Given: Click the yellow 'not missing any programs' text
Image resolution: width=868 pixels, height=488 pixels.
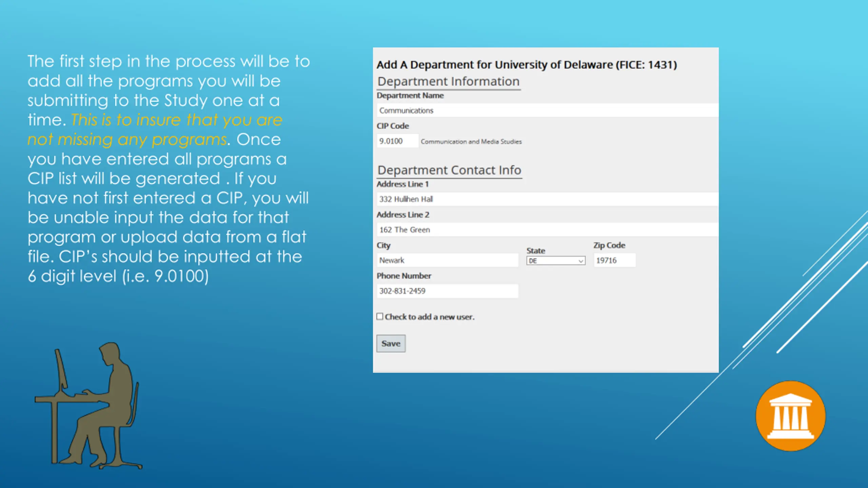Looking at the screenshot, I should [x=127, y=139].
